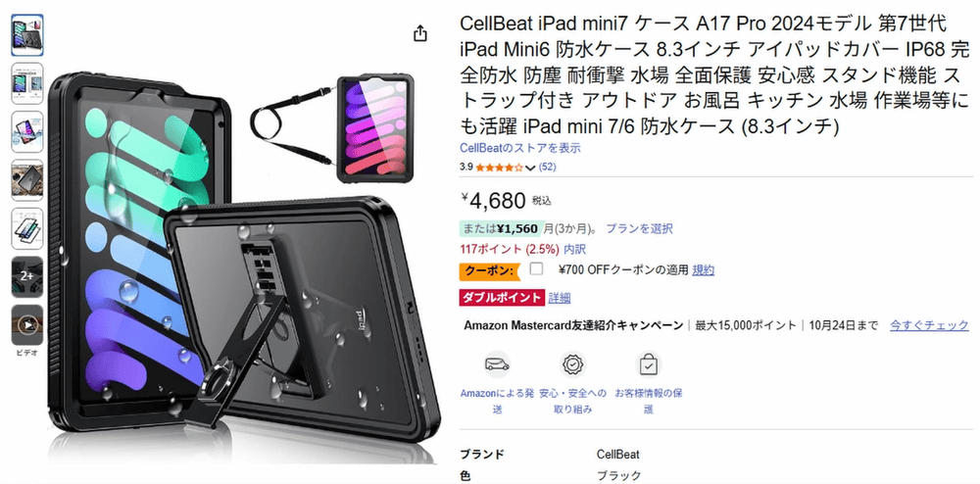
Task: Select the fourth product thumbnail
Action: (26, 180)
